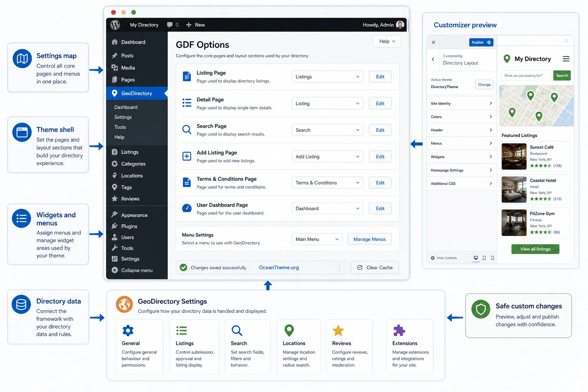Click the WordPress logo in admin bar

tap(115, 25)
